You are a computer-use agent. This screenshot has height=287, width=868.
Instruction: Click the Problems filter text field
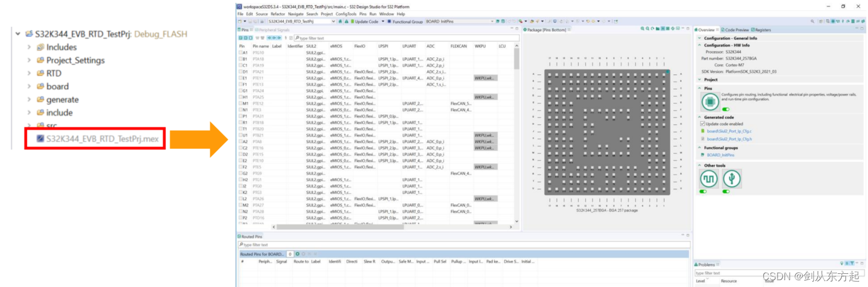779,273
